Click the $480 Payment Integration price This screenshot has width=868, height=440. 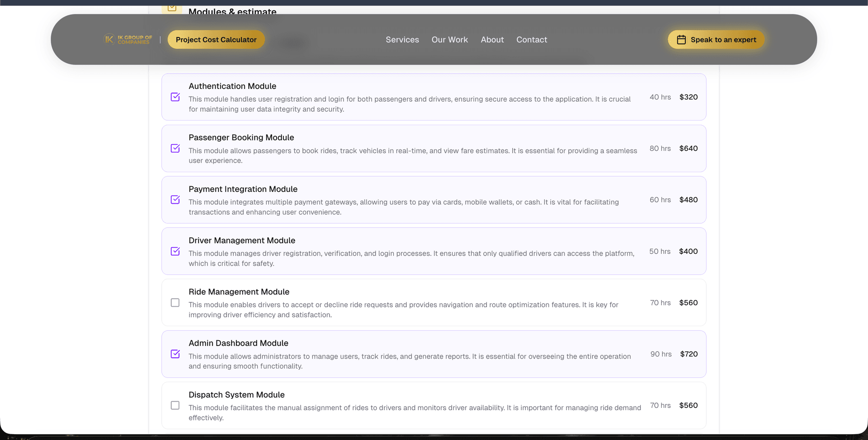(689, 200)
